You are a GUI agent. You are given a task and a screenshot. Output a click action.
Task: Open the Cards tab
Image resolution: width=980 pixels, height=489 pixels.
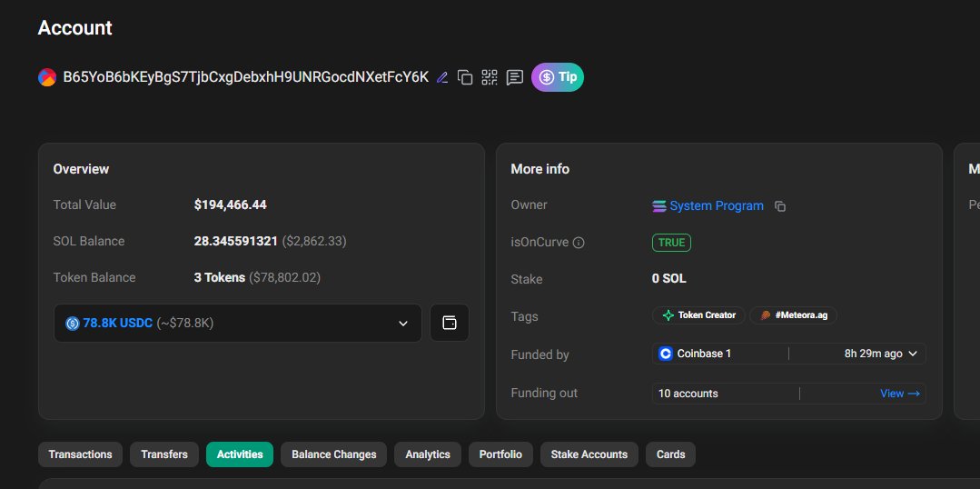point(670,454)
